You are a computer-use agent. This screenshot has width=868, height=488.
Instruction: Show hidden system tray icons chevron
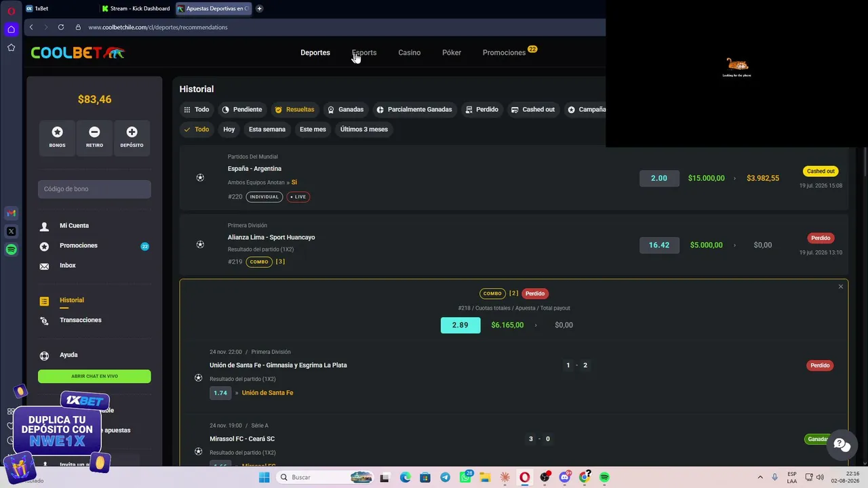pos(759,477)
